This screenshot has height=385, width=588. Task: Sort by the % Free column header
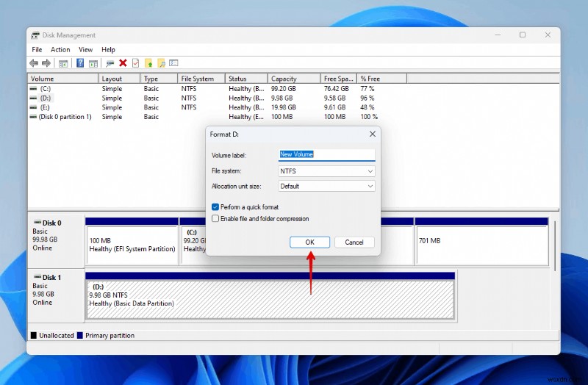(x=381, y=79)
